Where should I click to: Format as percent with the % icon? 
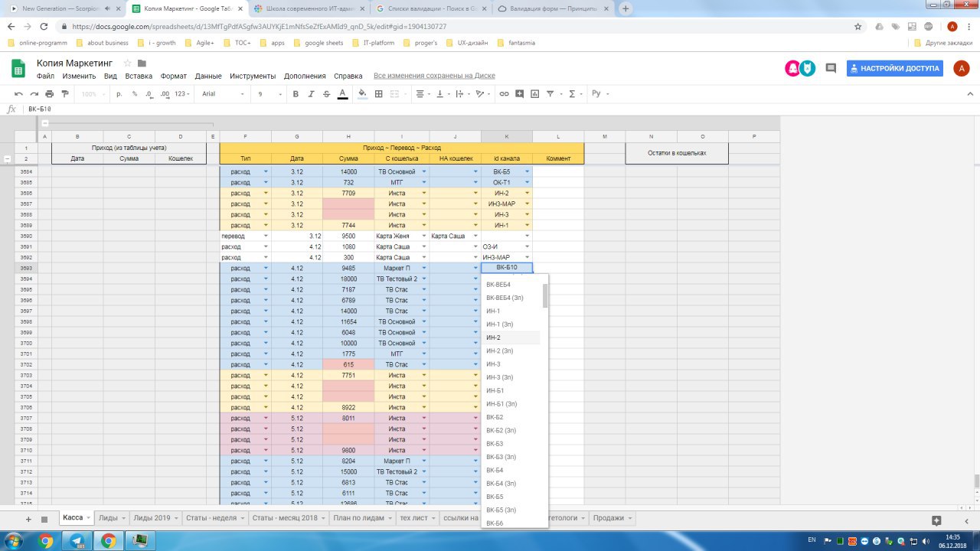click(x=135, y=93)
